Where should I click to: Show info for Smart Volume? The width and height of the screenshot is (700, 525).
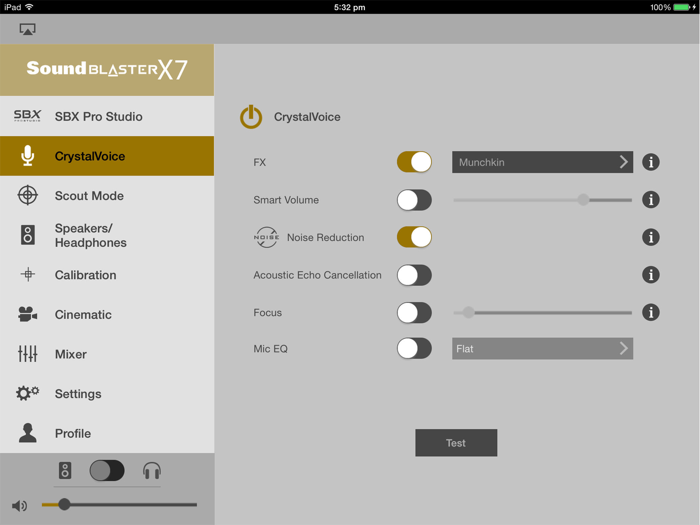point(651,200)
